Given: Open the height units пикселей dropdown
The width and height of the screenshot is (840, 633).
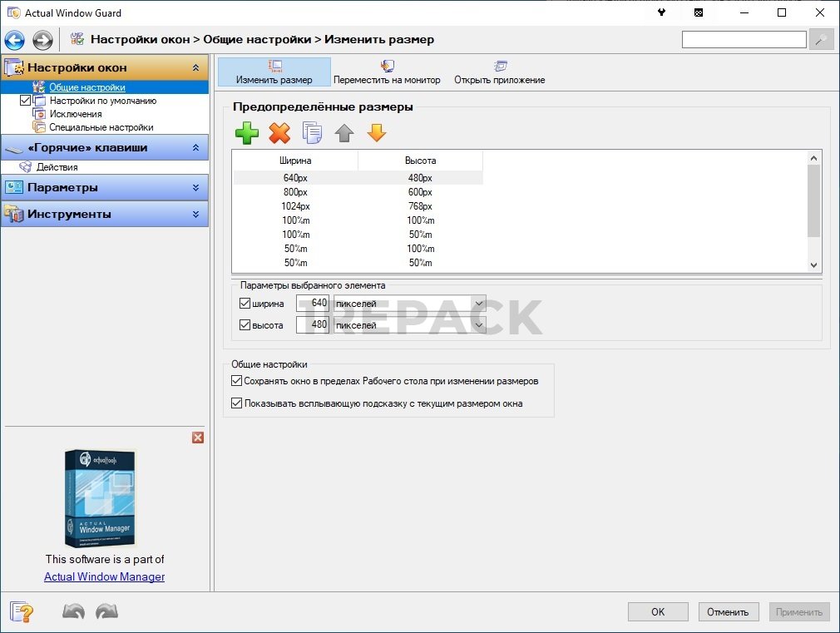Looking at the screenshot, I should (x=479, y=325).
